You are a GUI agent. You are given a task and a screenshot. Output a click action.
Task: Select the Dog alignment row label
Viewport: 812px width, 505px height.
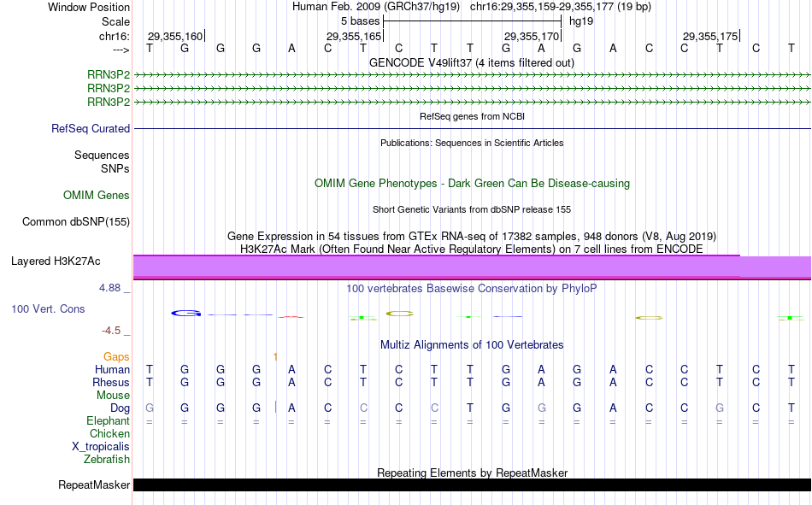pyautogui.click(x=120, y=408)
